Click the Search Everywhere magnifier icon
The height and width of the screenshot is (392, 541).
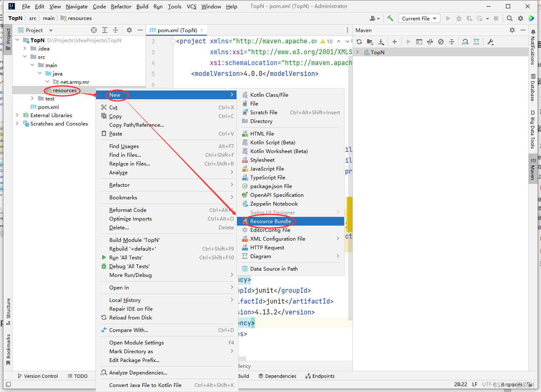click(x=510, y=18)
